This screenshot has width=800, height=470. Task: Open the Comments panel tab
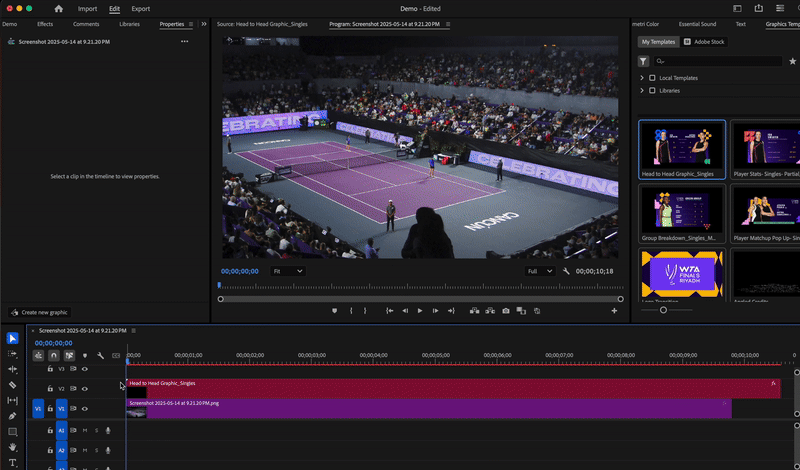[x=86, y=24]
